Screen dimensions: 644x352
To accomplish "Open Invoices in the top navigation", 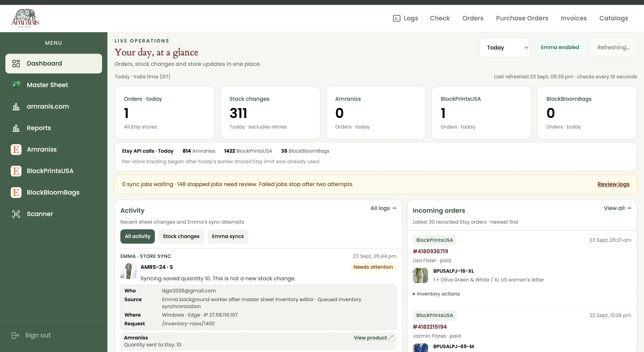I will pyautogui.click(x=574, y=18).
